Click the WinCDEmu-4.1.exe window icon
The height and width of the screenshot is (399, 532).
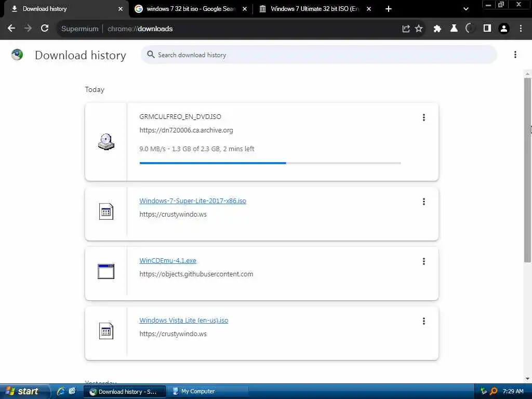coord(106,271)
